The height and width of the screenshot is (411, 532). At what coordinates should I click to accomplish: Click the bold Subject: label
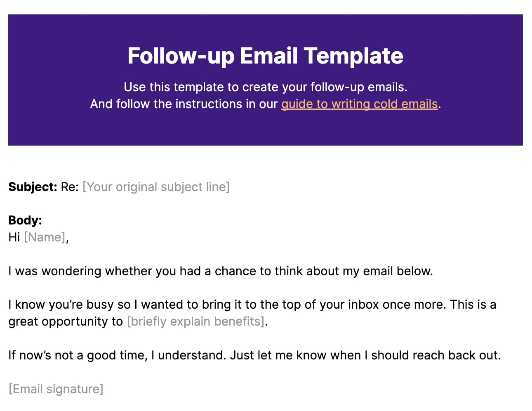tap(33, 187)
